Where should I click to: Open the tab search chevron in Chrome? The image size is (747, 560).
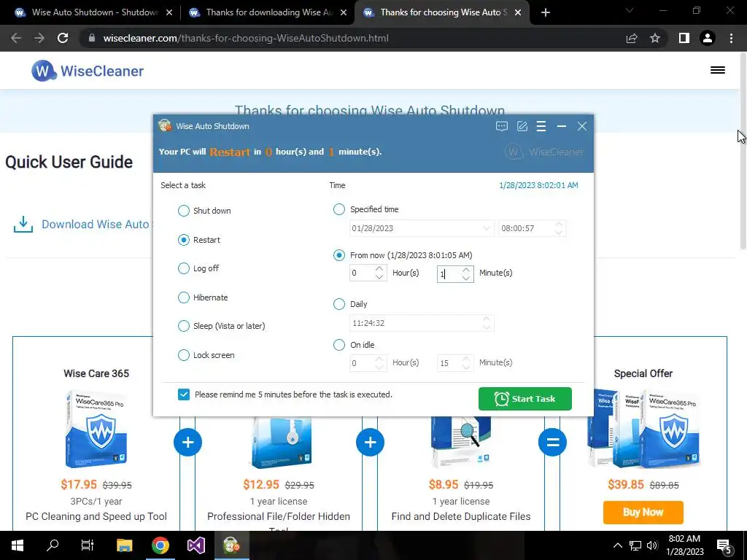(x=630, y=10)
